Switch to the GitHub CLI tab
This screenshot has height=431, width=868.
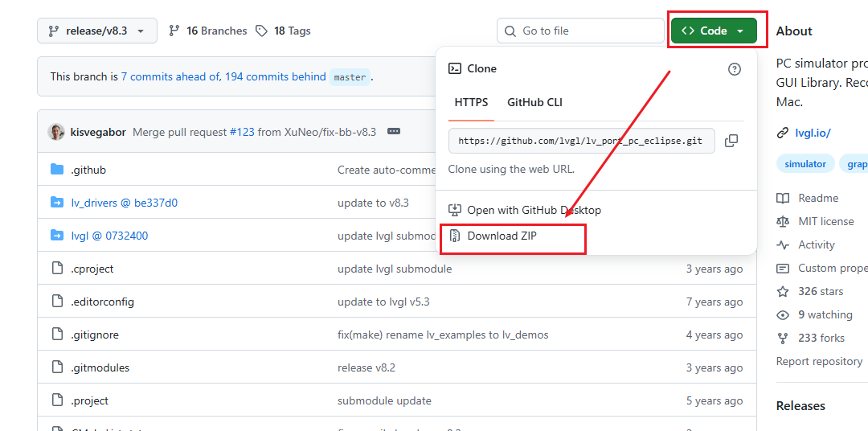pyautogui.click(x=534, y=102)
